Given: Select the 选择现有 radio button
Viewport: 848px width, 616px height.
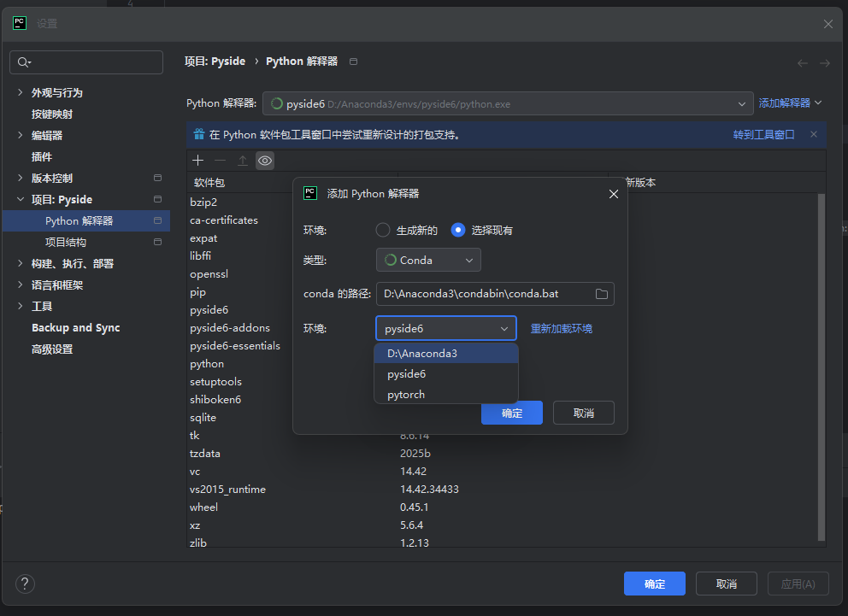Looking at the screenshot, I should pyautogui.click(x=458, y=230).
